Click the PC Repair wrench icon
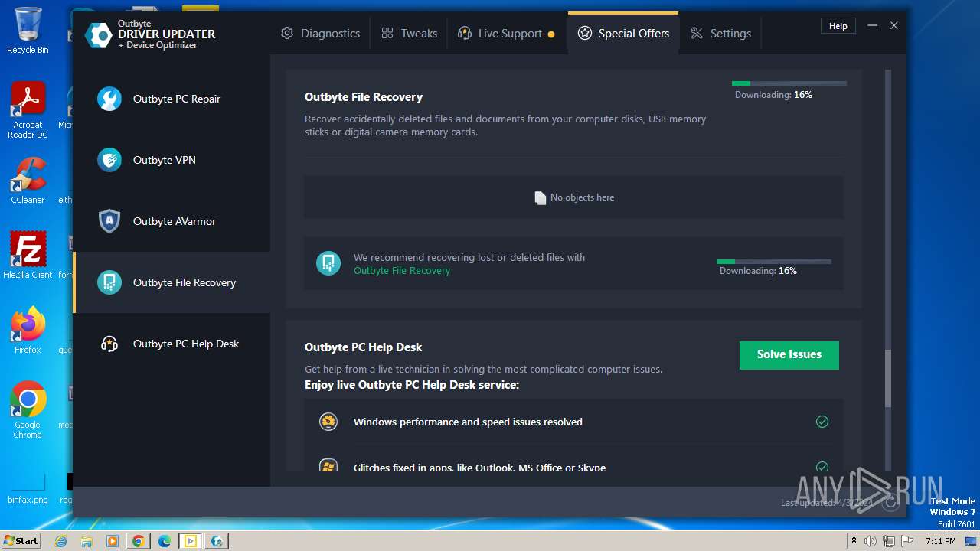Viewport: 980px width, 551px height. click(109, 99)
